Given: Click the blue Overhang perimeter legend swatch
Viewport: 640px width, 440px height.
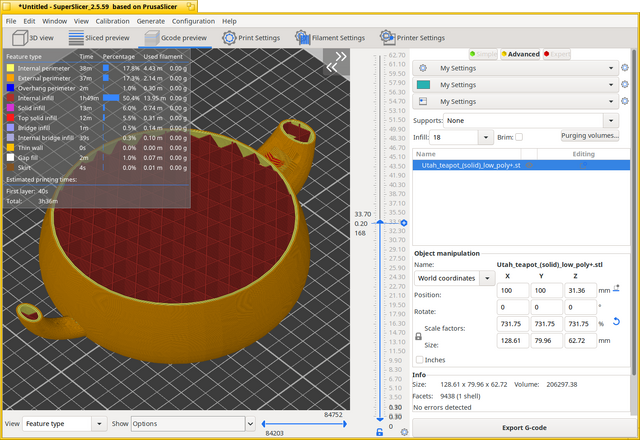Looking at the screenshot, I should (10, 88).
